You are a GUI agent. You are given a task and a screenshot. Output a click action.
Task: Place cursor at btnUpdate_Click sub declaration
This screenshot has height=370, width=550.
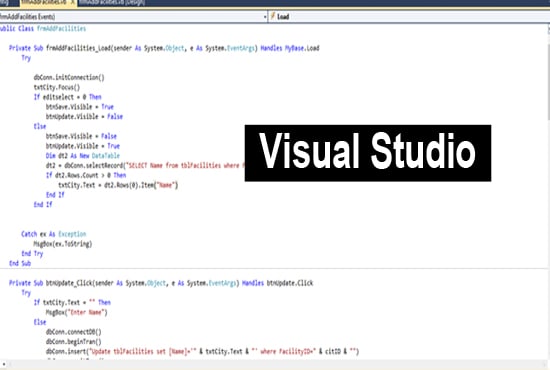coord(161,283)
